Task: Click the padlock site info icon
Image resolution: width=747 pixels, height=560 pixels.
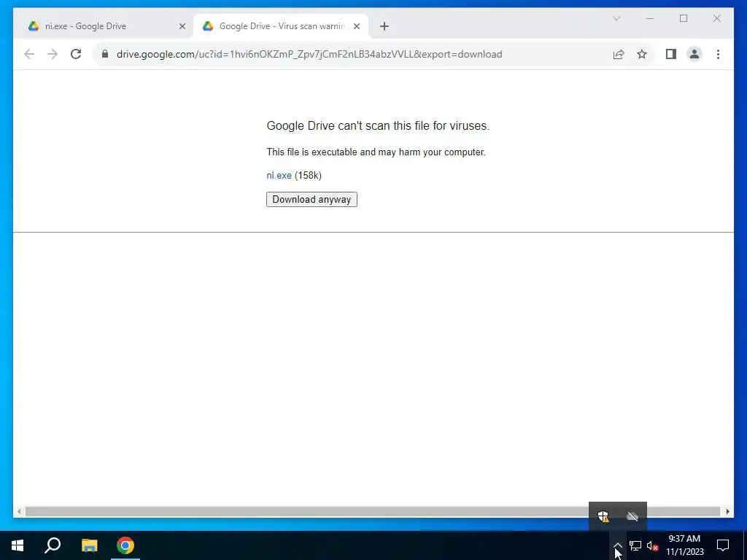Action: (x=105, y=54)
